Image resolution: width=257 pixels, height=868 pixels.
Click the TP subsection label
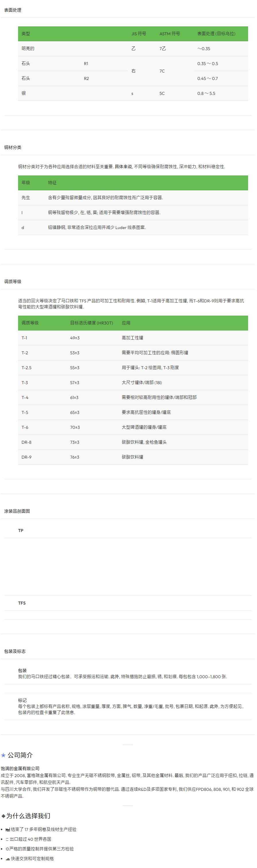pos(21,530)
